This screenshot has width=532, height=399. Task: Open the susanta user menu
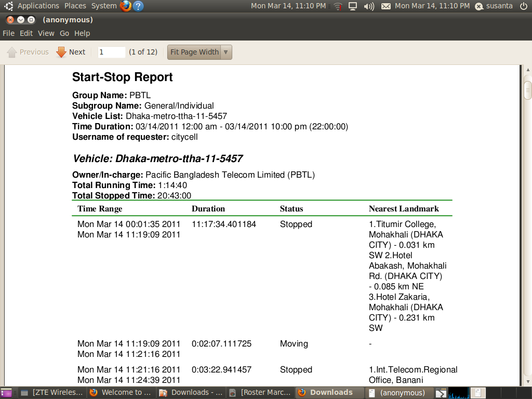click(499, 6)
